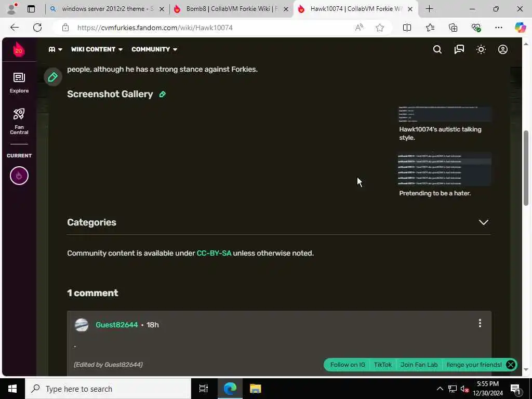Screen dimensions: 532x399
Task: Click the Edge taskbar icon
Action: (230, 389)
